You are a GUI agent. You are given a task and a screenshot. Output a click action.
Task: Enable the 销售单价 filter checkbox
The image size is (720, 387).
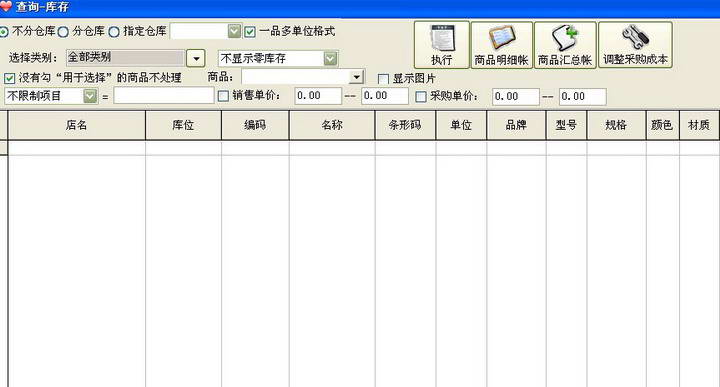click(x=223, y=96)
